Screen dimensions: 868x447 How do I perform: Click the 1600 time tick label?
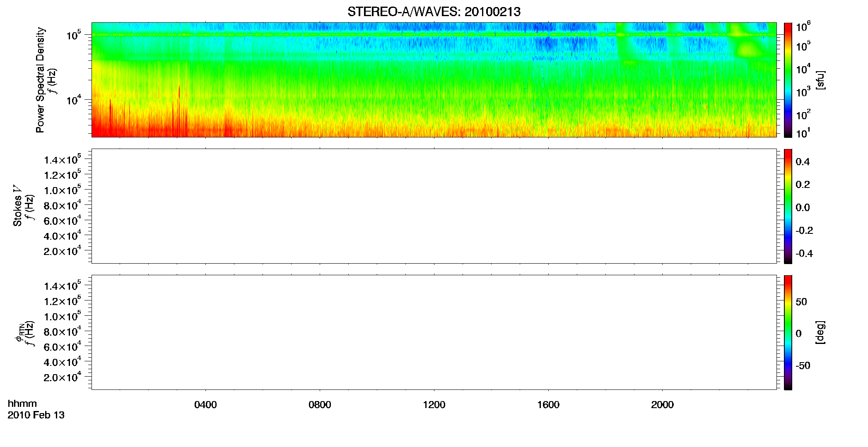coord(548,405)
